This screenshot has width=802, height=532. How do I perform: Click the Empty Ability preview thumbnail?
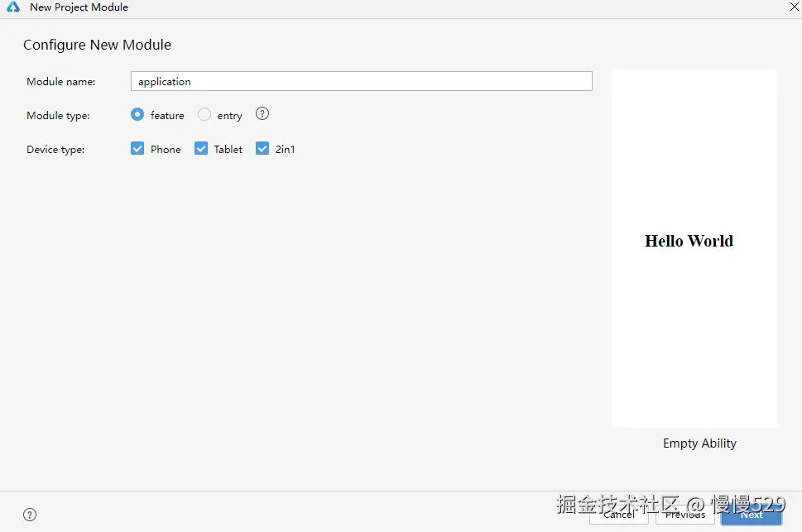pos(694,248)
